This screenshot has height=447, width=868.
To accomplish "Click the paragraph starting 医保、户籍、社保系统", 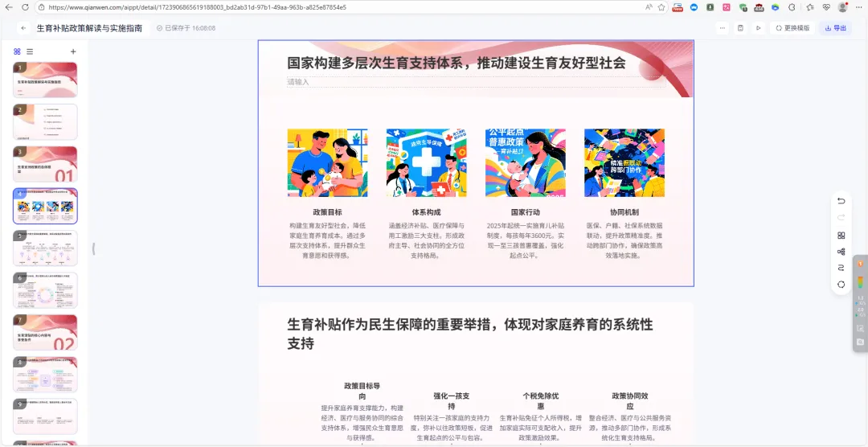I will click(x=624, y=241).
